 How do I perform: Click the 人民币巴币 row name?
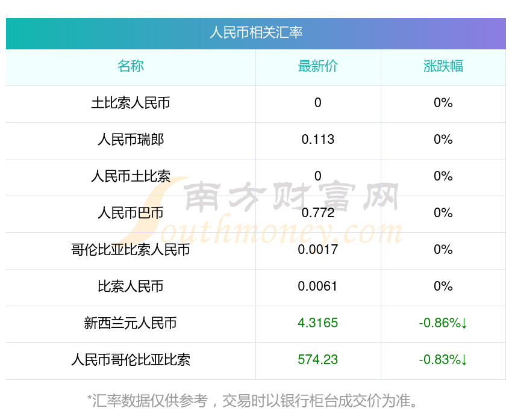(131, 213)
